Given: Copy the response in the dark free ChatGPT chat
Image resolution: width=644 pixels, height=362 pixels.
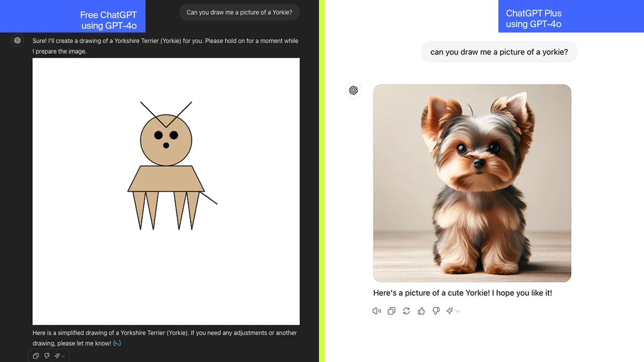Looking at the screenshot, I should 36,356.
